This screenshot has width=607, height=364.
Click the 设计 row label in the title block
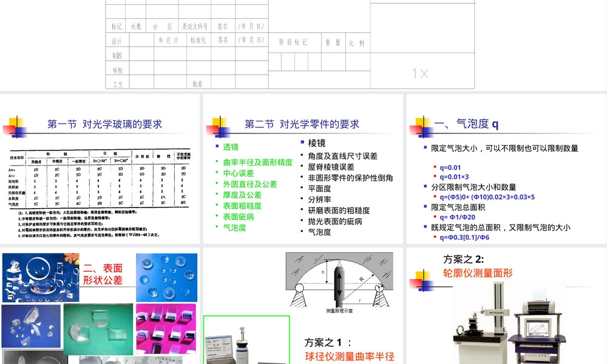pyautogui.click(x=117, y=41)
